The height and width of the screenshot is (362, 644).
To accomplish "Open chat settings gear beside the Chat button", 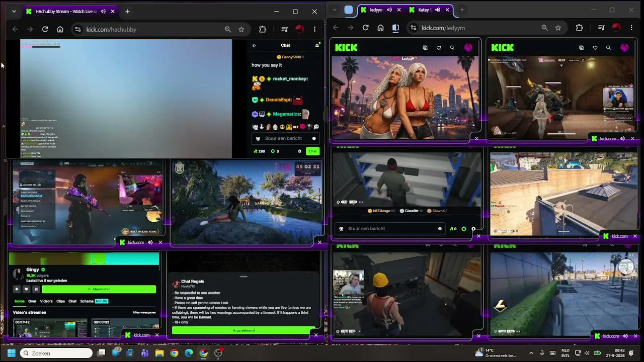I will tap(300, 151).
